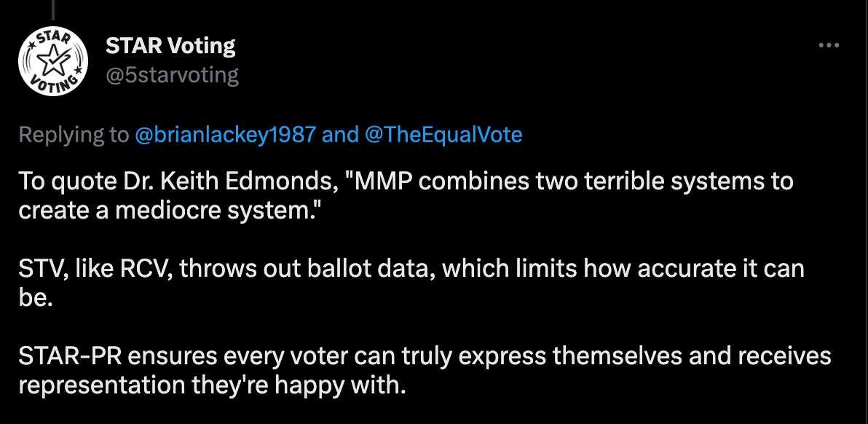Click the thread connector line above avatar
This screenshot has height=424, width=868.
click(x=53, y=9)
